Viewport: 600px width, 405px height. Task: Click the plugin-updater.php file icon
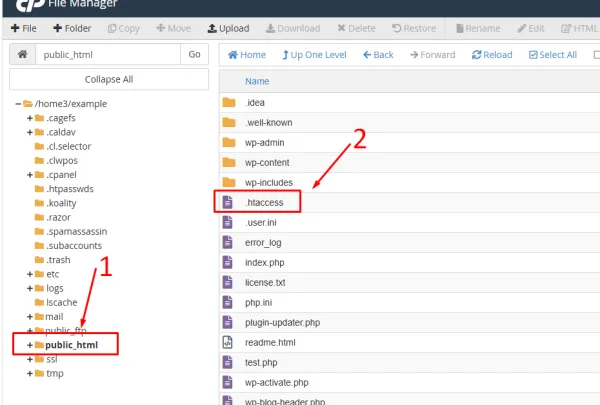pyautogui.click(x=227, y=322)
